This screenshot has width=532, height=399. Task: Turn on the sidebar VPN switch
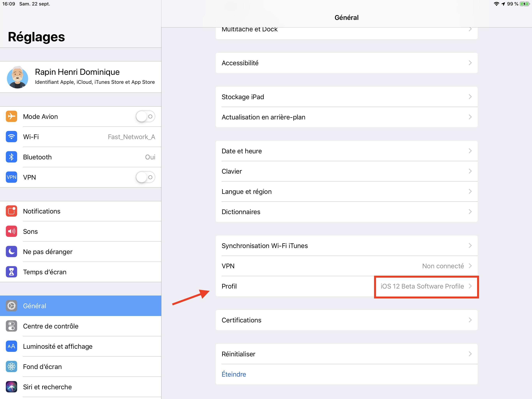click(x=145, y=177)
